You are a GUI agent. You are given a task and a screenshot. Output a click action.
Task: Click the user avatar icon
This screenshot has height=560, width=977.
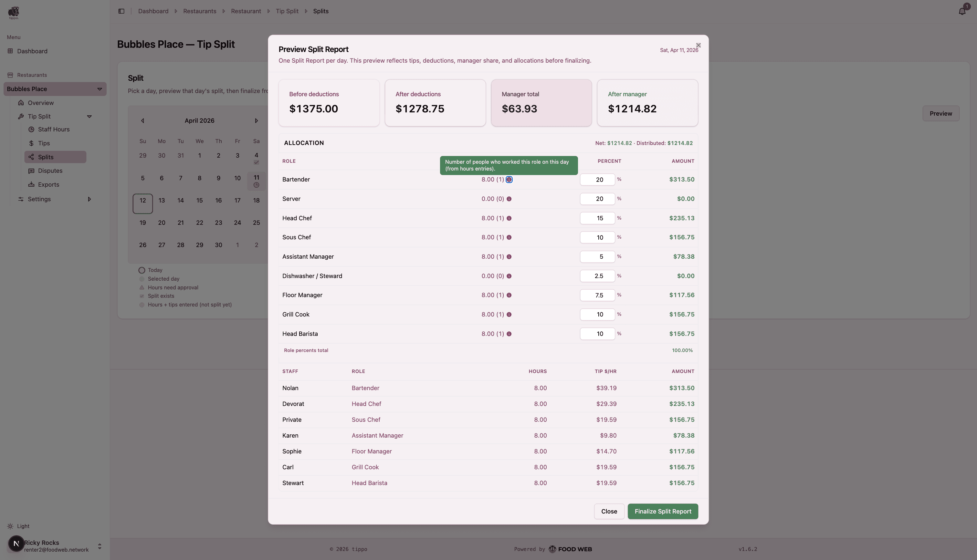(16, 544)
